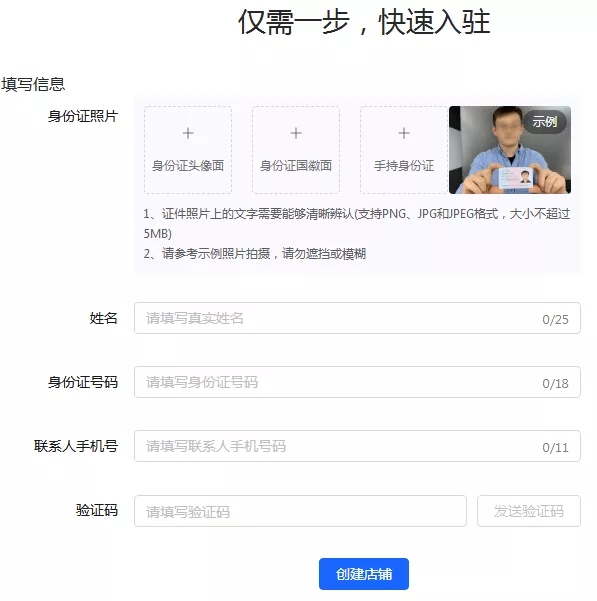Screen dimensions: 597x601
Task: Select the 身份证头像面 upload label text
Action: [x=188, y=166]
